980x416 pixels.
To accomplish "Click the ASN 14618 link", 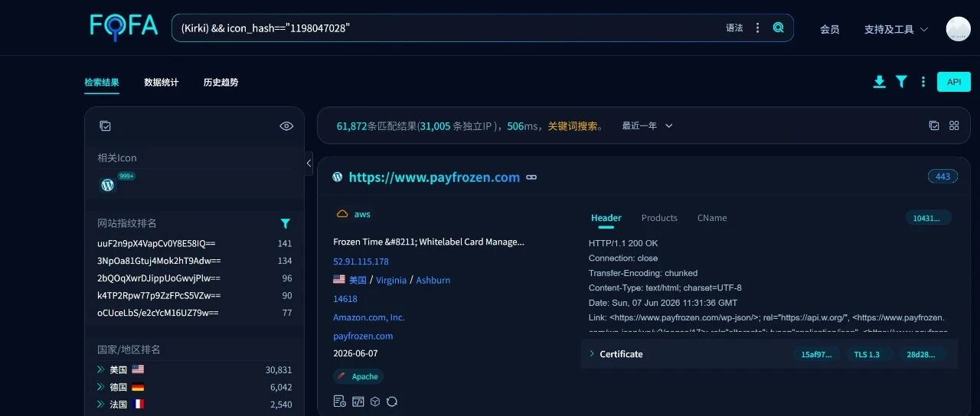I will (x=345, y=299).
